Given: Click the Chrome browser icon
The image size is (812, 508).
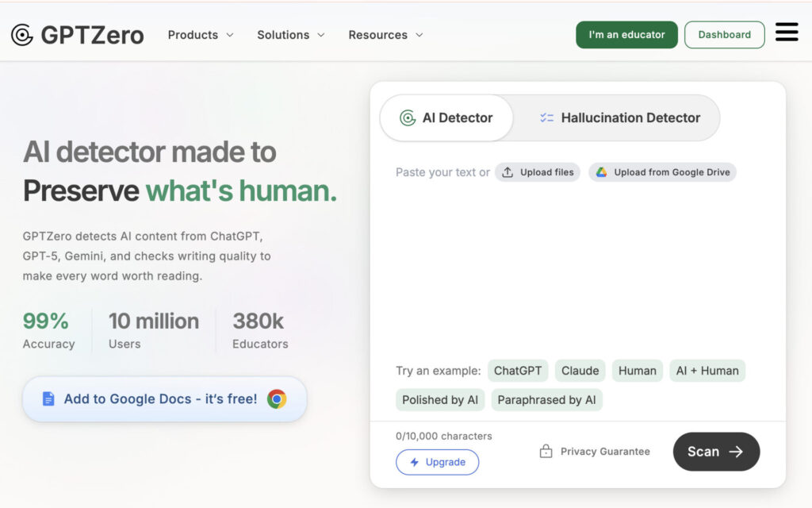Looking at the screenshot, I should coord(277,399).
